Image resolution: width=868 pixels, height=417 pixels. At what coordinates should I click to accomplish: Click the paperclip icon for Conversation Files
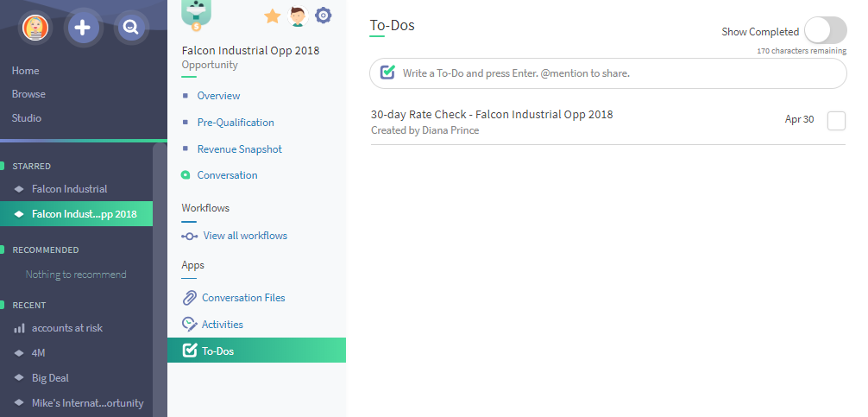189,298
